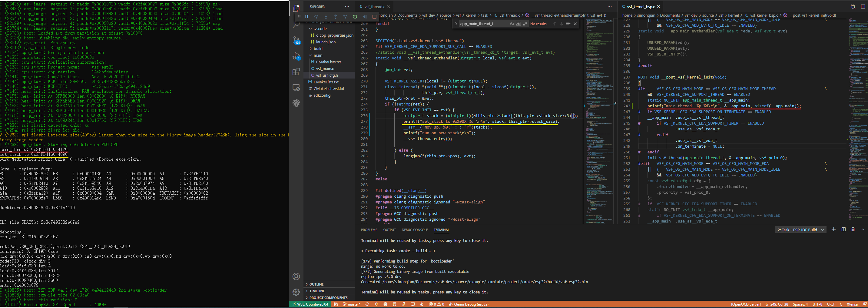Split the terminal
Viewport: 868px width, 308px height.
click(x=843, y=229)
